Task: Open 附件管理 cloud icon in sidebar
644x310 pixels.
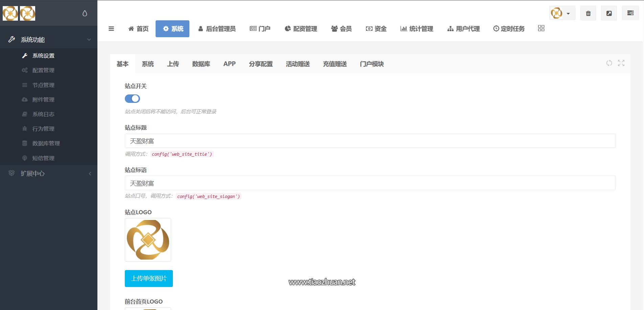Action: [24, 99]
